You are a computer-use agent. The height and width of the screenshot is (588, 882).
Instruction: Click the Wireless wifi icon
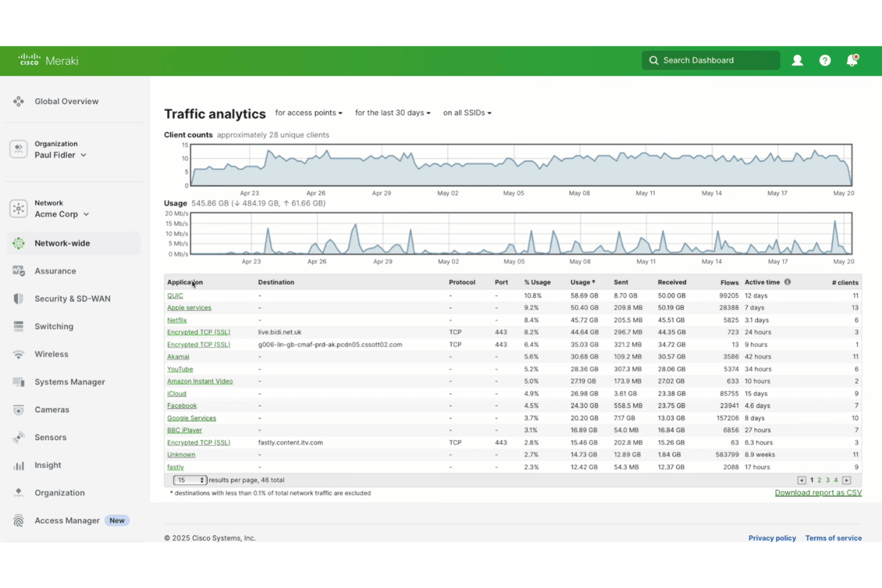coord(18,354)
